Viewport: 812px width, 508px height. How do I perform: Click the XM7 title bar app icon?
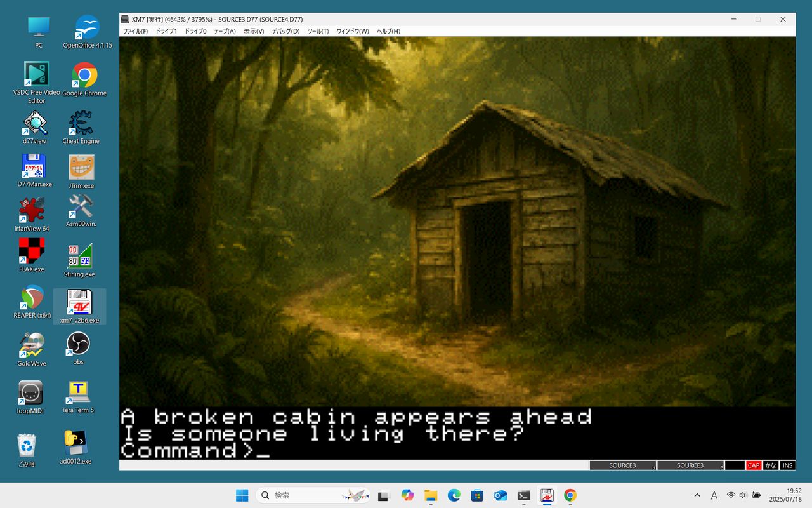coord(126,19)
